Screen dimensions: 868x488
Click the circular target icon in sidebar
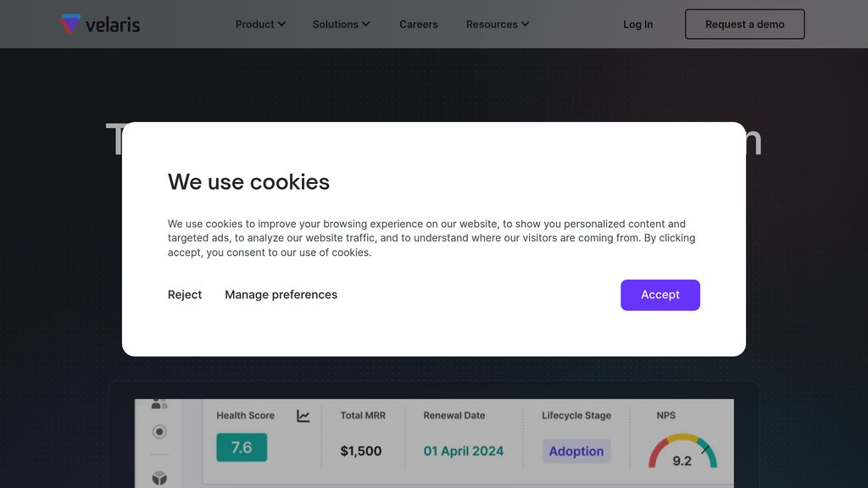click(159, 431)
